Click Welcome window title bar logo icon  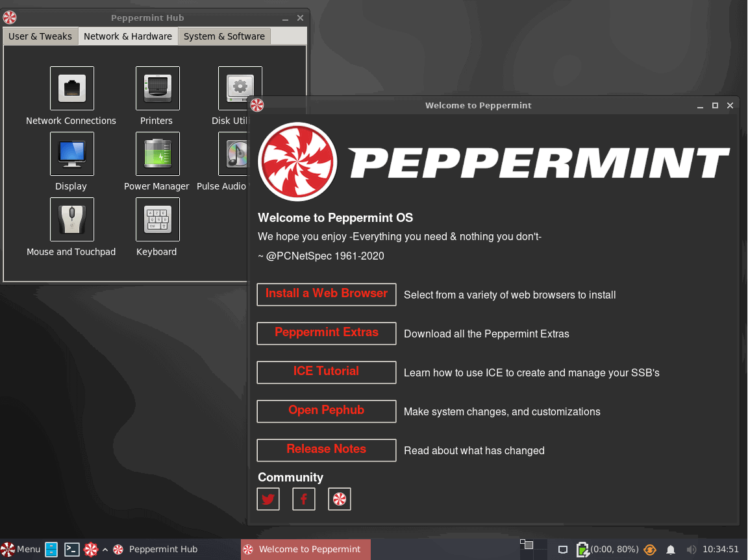[x=257, y=105]
